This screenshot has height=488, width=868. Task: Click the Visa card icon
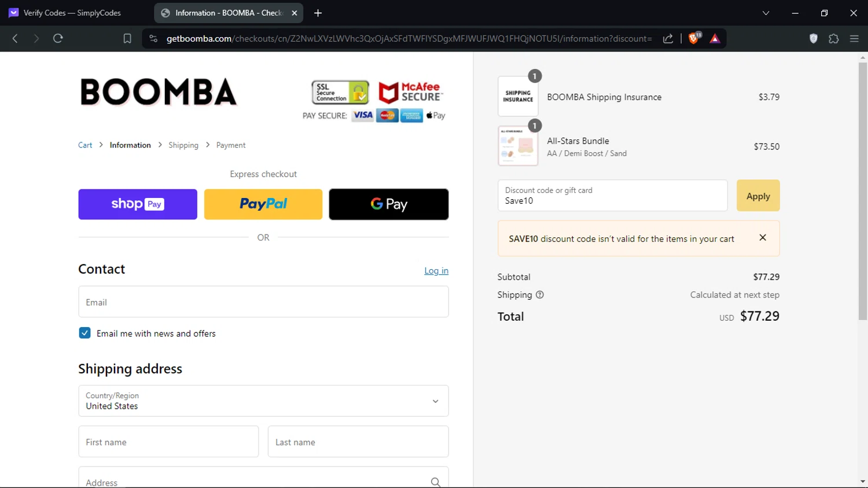[363, 115]
